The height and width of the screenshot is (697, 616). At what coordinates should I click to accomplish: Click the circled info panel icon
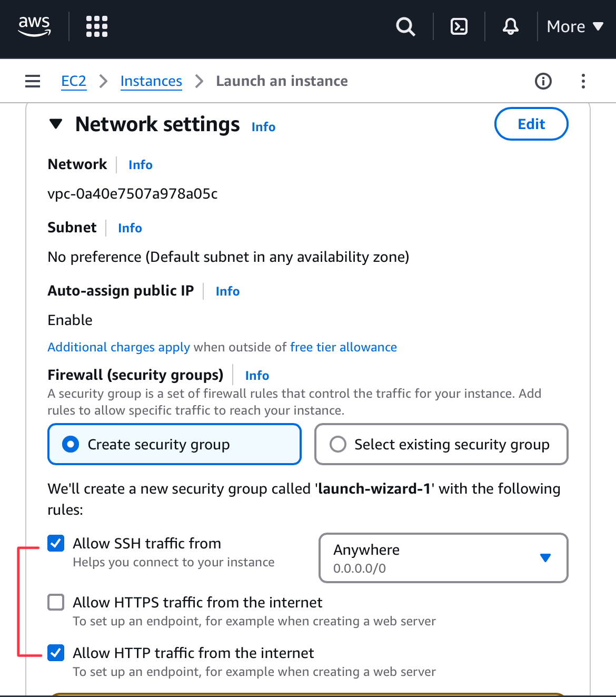click(543, 81)
